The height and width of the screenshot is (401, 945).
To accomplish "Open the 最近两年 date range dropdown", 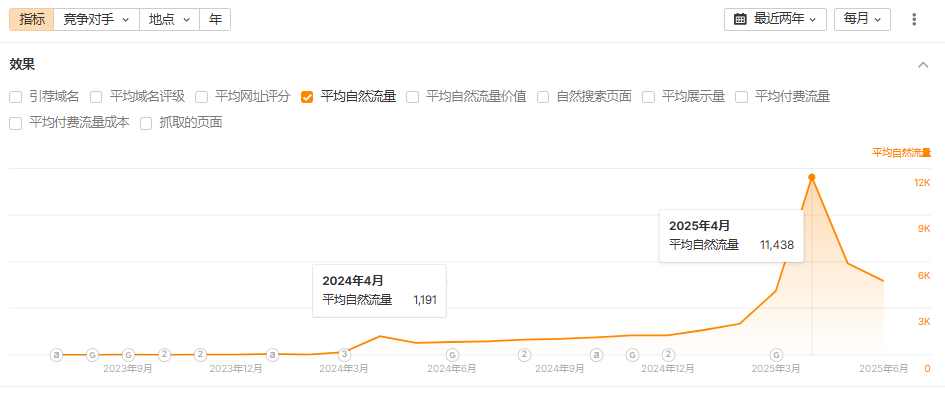I will point(775,19).
